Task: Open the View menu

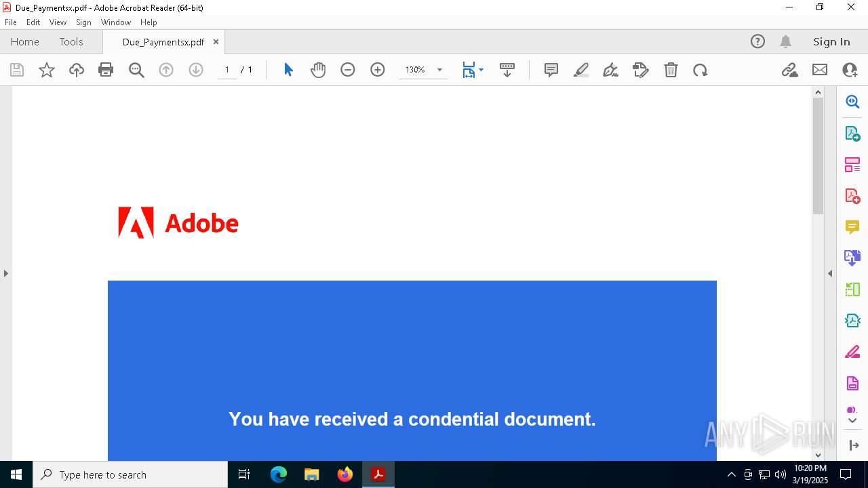Action: click(58, 22)
